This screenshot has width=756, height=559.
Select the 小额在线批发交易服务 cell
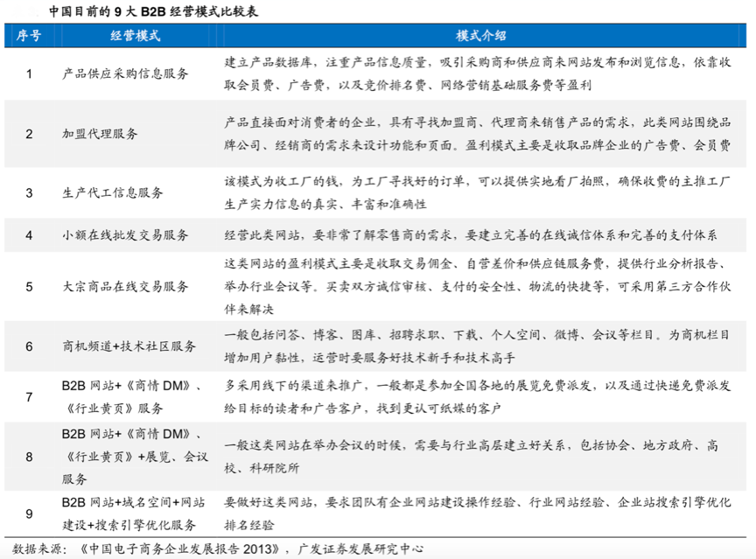[x=125, y=235]
